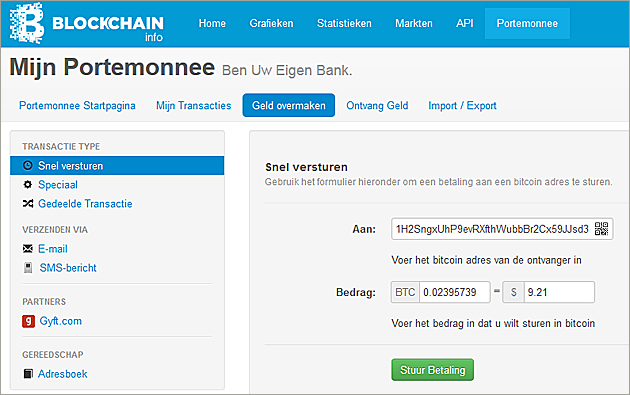Click the GEREEDSCHAP section header
This screenshot has width=630, height=395.
tap(53, 355)
